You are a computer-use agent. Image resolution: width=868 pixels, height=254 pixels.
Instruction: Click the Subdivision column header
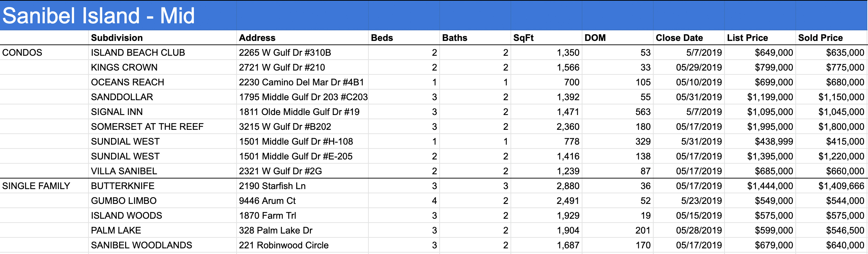tap(162, 38)
